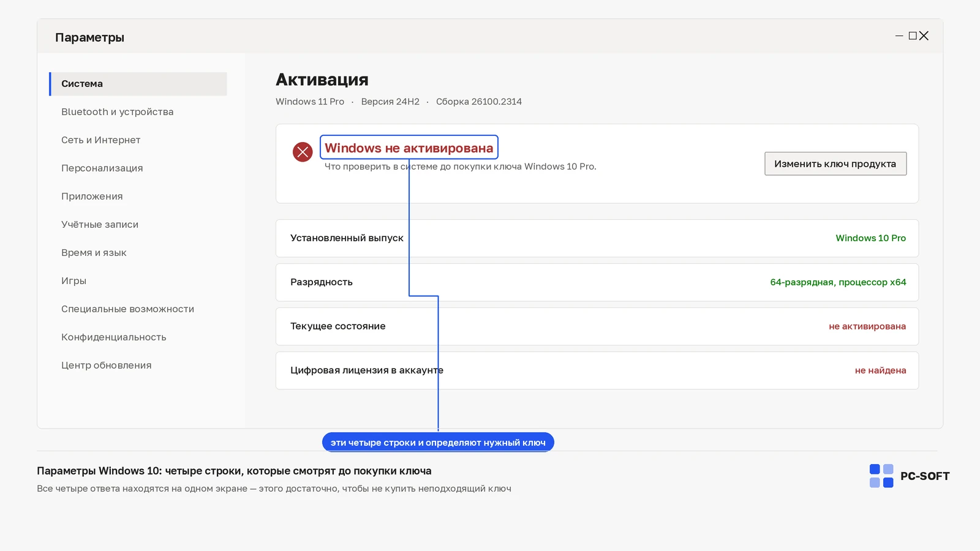The height and width of the screenshot is (551, 980).
Task: Click the 64-разрядная, процессор x64 value
Action: tap(838, 282)
